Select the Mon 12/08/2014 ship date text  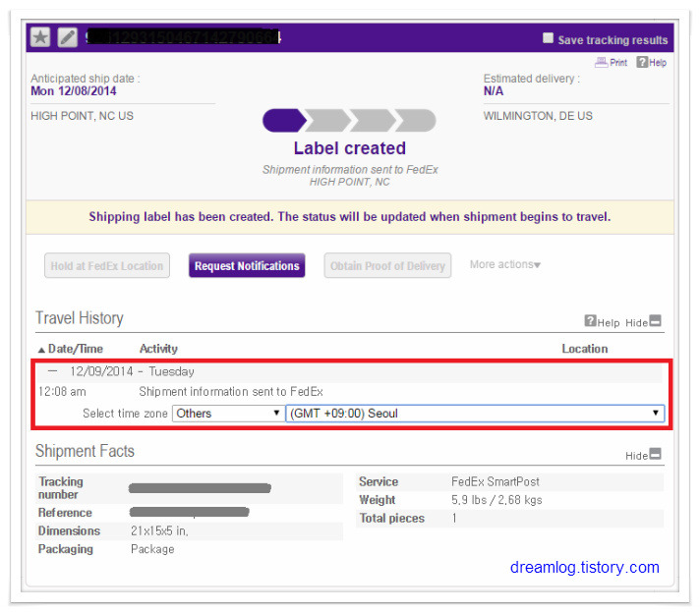pos(74,91)
